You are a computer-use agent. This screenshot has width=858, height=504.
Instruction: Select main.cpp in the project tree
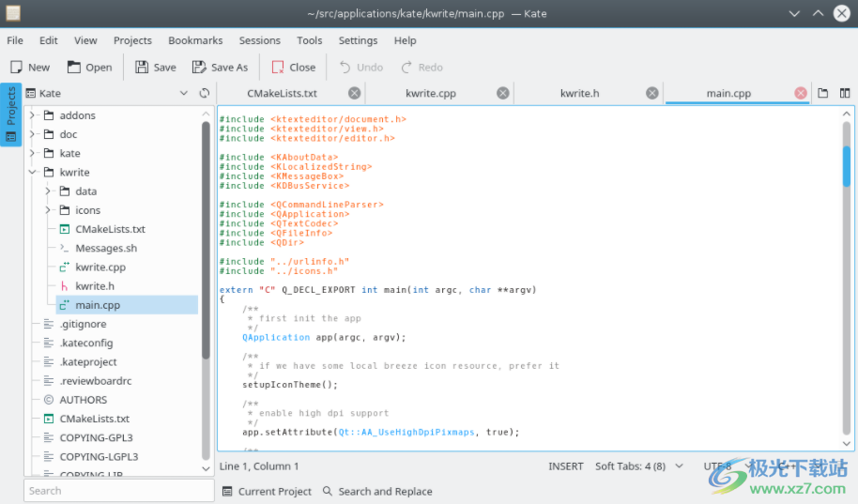(127, 305)
